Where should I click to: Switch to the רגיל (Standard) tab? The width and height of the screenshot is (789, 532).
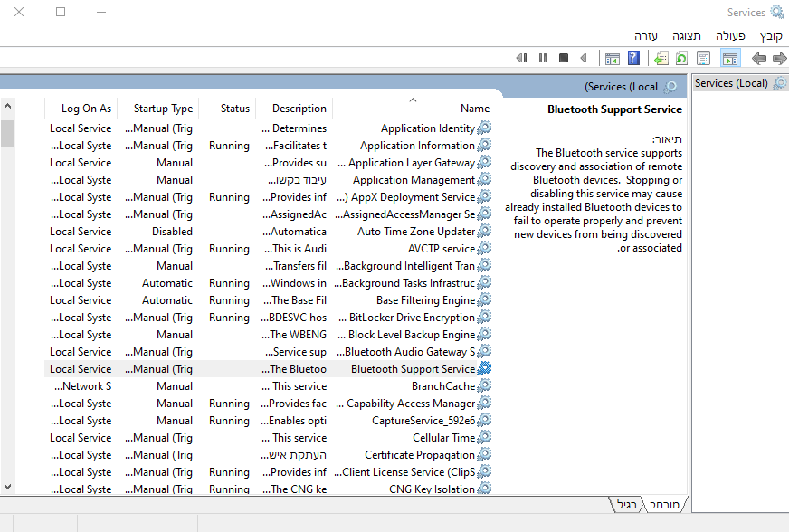tap(626, 504)
